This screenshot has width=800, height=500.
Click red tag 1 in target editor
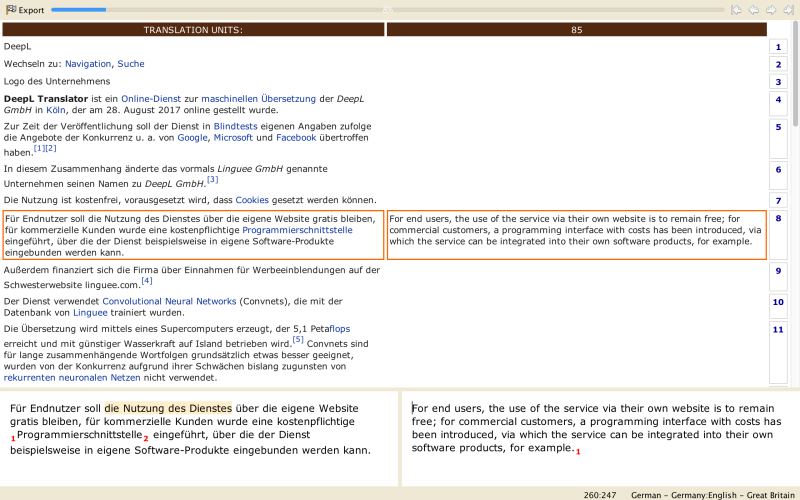tap(578, 452)
